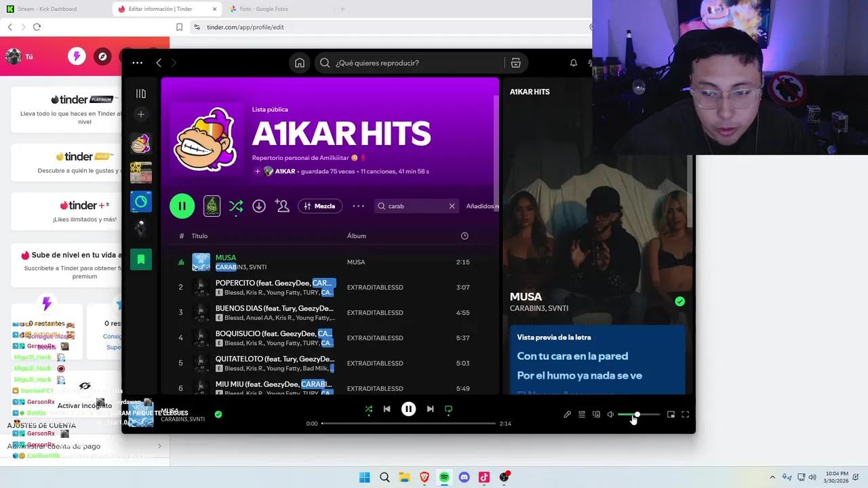Open a new browser tab

342,9
